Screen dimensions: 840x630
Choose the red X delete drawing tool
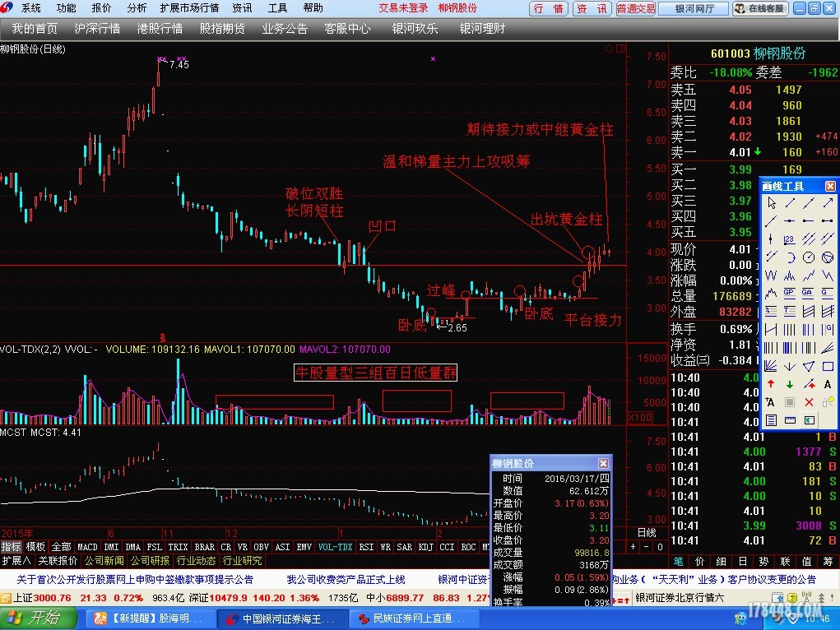(809, 402)
